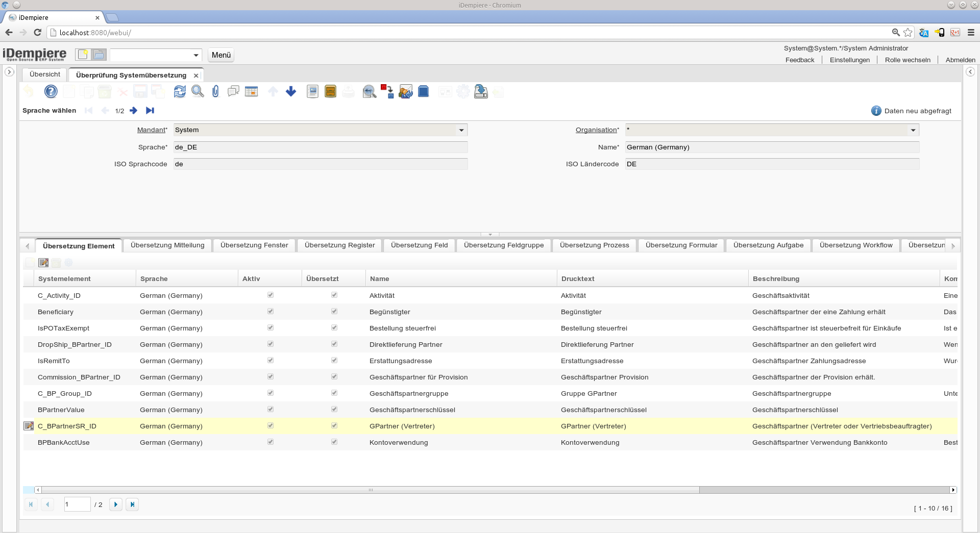Toggle Übersetzt checkbox for C_Activity_ID
The width and height of the screenshot is (980, 533).
[334, 295]
